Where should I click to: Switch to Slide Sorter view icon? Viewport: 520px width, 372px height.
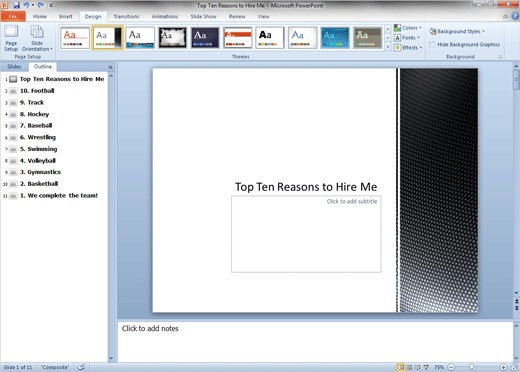point(410,367)
